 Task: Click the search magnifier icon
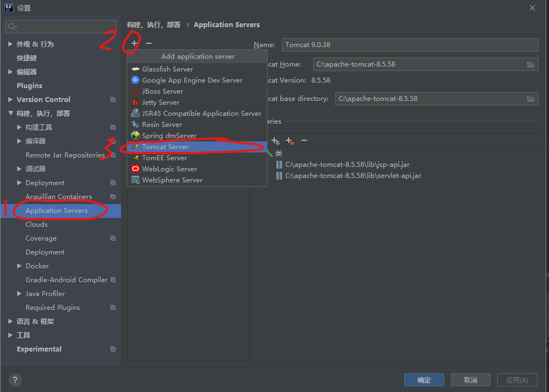(x=13, y=27)
